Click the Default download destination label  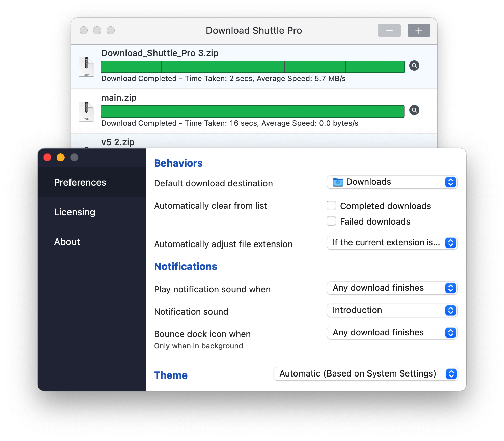pos(214,183)
